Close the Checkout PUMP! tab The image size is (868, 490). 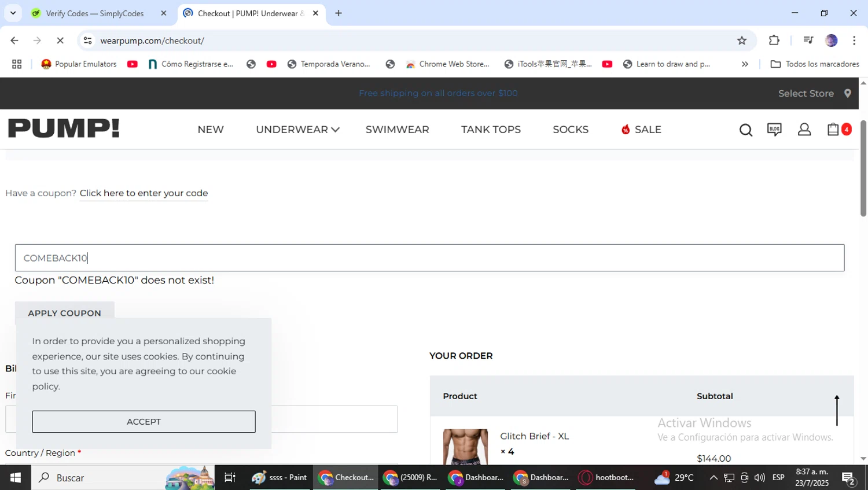coord(315,13)
